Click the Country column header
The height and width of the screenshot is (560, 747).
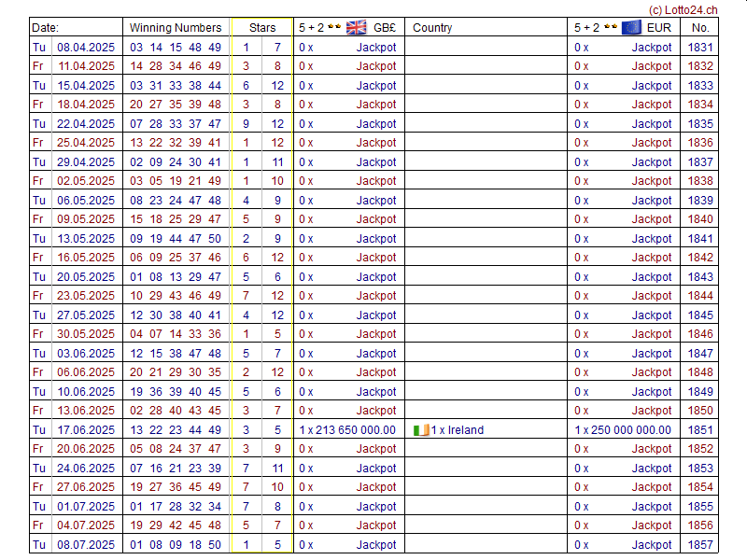(x=432, y=28)
